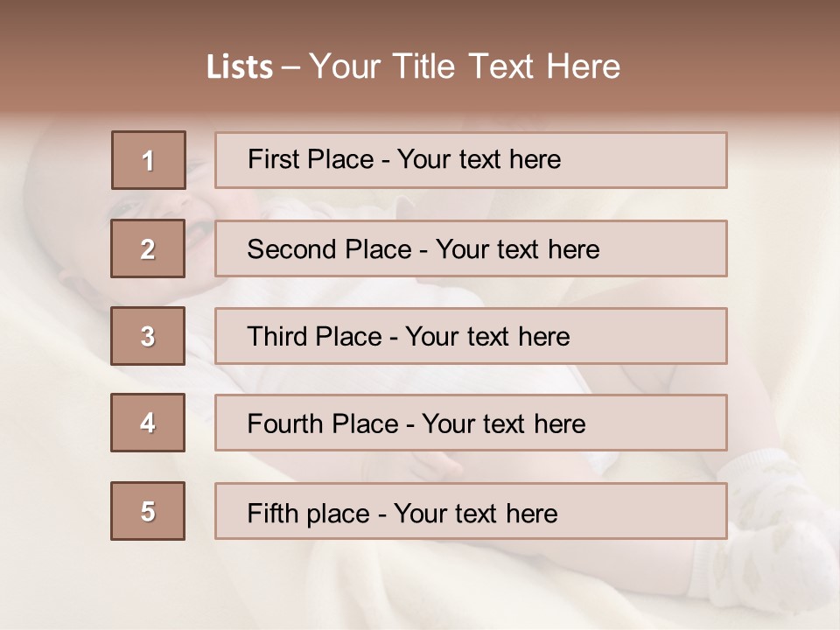Click the number 5 box

[149, 511]
